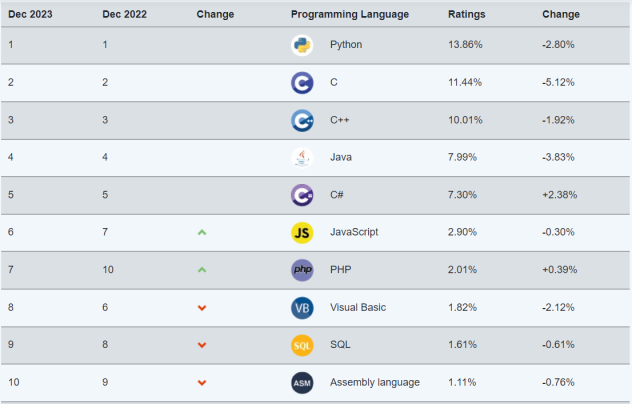The height and width of the screenshot is (404, 632).
Task: Click the Assembly language ASM icon
Action: pos(302,382)
